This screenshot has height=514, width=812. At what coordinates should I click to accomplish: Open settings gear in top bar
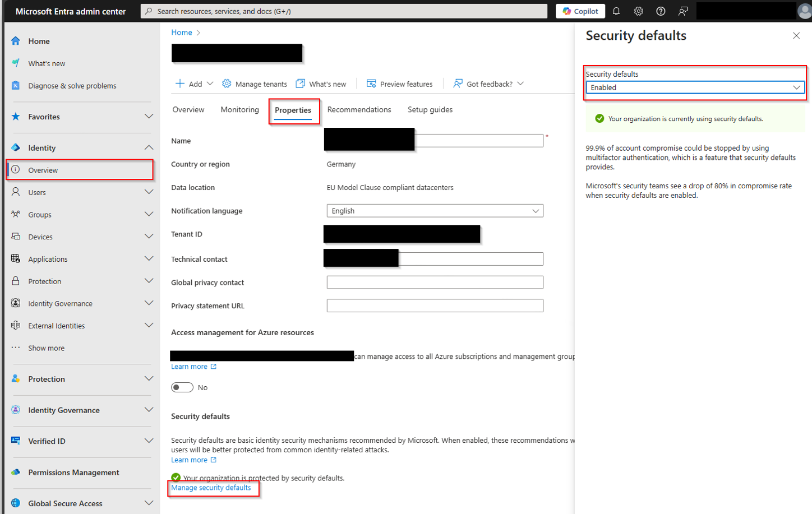[x=638, y=11]
